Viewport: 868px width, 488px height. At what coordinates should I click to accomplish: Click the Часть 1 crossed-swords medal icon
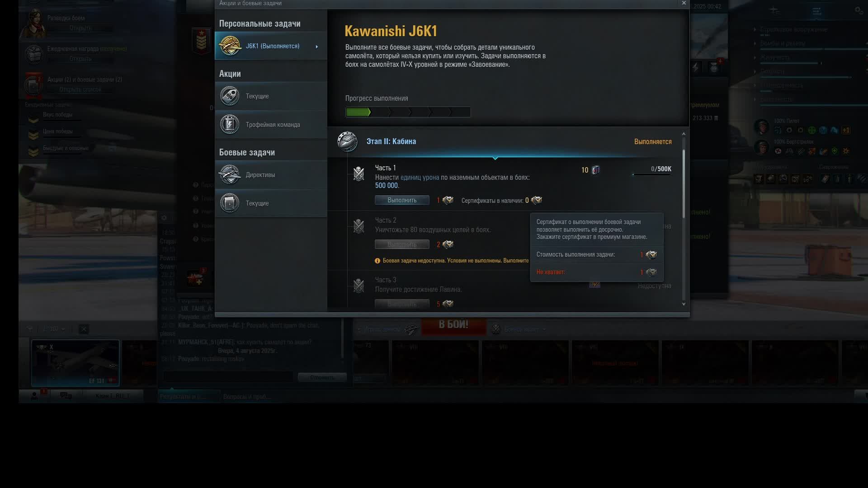coord(359,174)
